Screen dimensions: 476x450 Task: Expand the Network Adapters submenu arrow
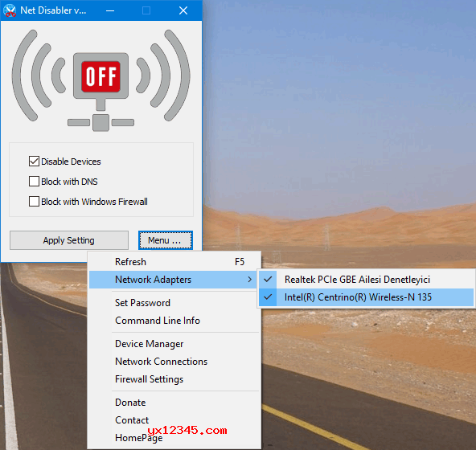pyautogui.click(x=249, y=279)
